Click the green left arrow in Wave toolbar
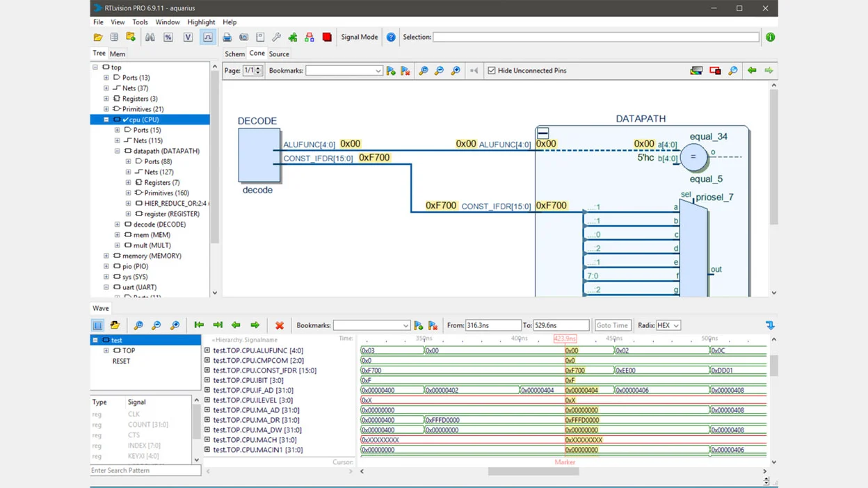This screenshot has height=488, width=868. point(236,325)
